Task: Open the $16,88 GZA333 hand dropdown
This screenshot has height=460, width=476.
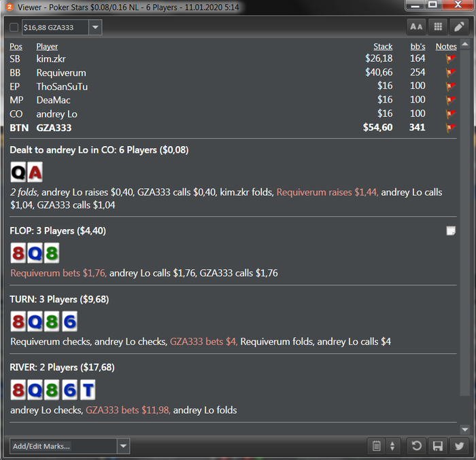Action: pyautogui.click(x=95, y=27)
